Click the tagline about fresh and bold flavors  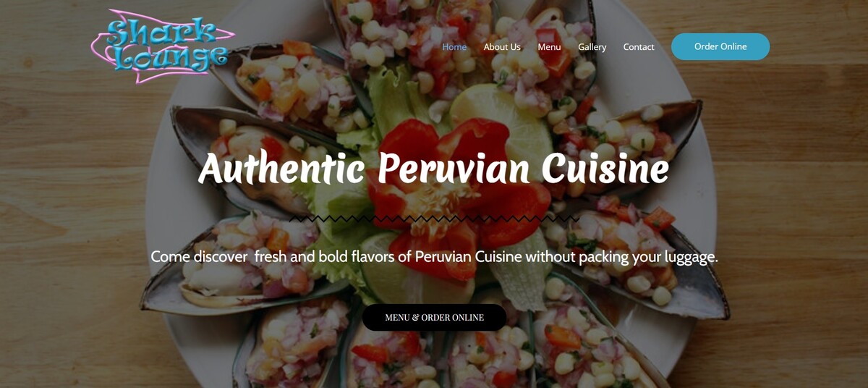click(x=434, y=257)
